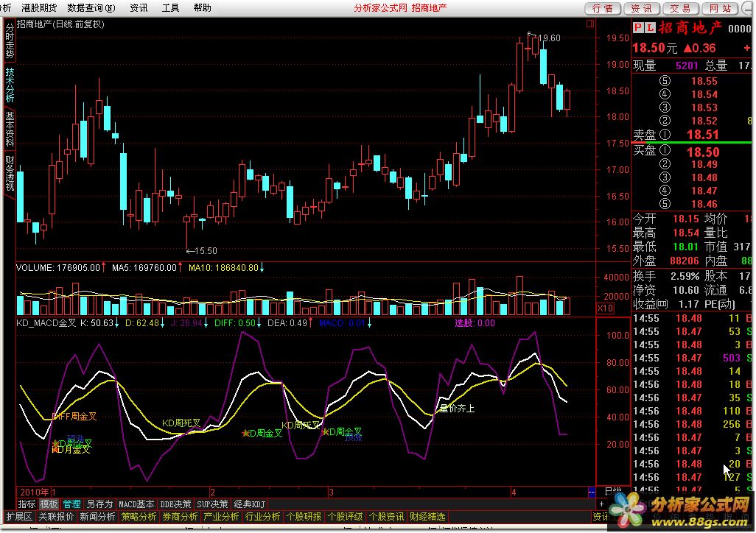Click the chart title 招商地产(日线.前复权)

coord(60,24)
